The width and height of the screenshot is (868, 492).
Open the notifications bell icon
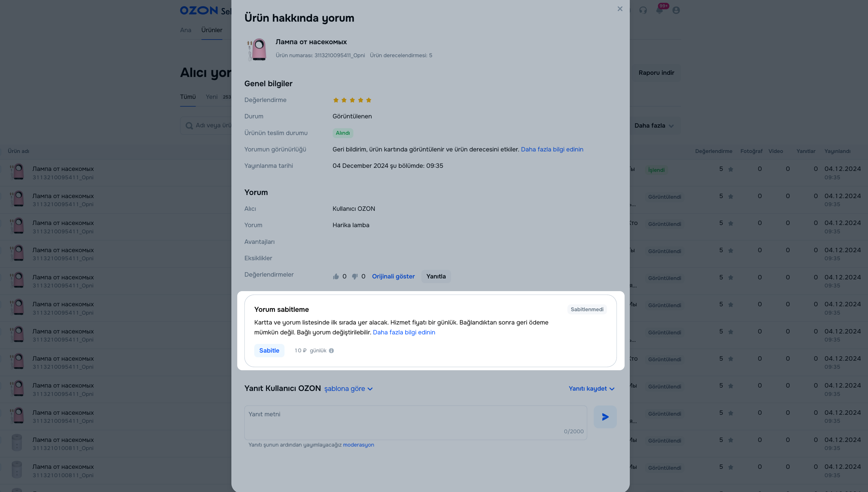[659, 10]
